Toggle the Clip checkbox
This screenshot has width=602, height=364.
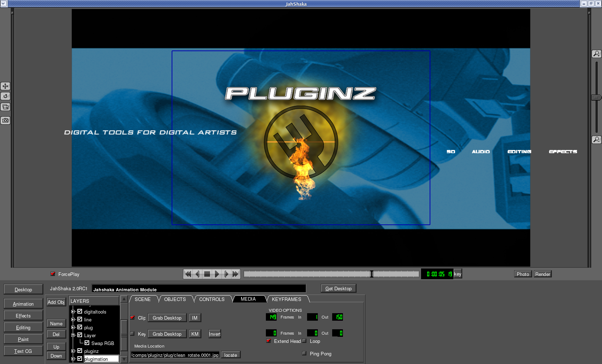(132, 317)
